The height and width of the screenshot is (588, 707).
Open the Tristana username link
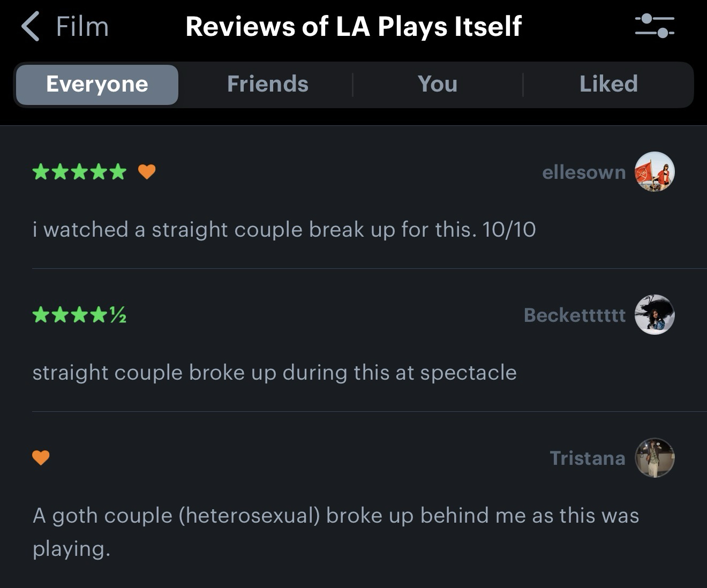587,458
